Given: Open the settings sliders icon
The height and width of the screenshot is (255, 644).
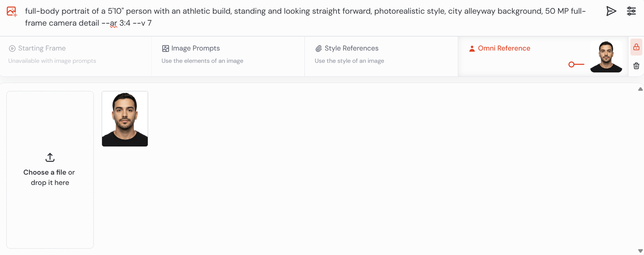Looking at the screenshot, I should 631,11.
